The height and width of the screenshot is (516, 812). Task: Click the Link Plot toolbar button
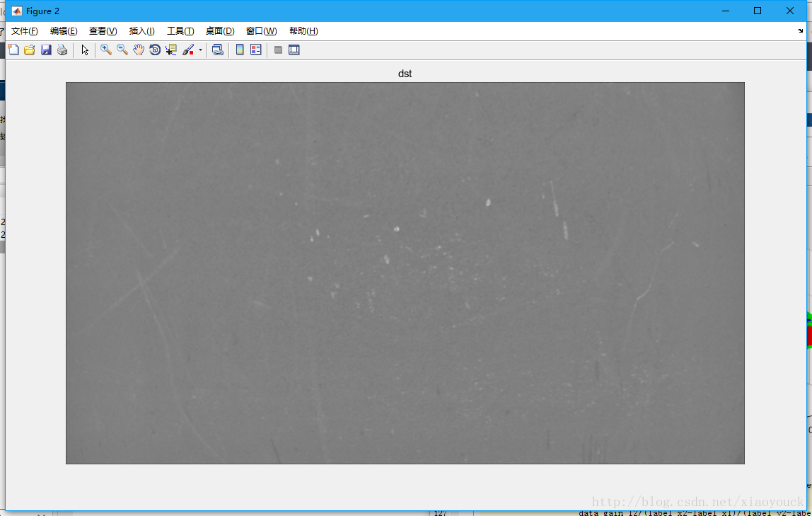[x=218, y=50]
